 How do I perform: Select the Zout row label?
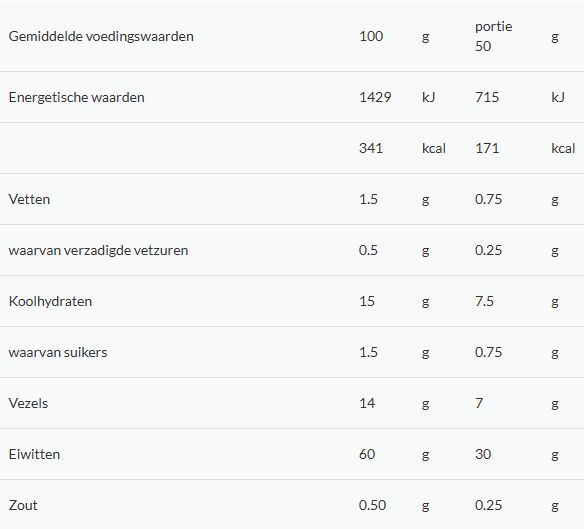[x=23, y=506]
